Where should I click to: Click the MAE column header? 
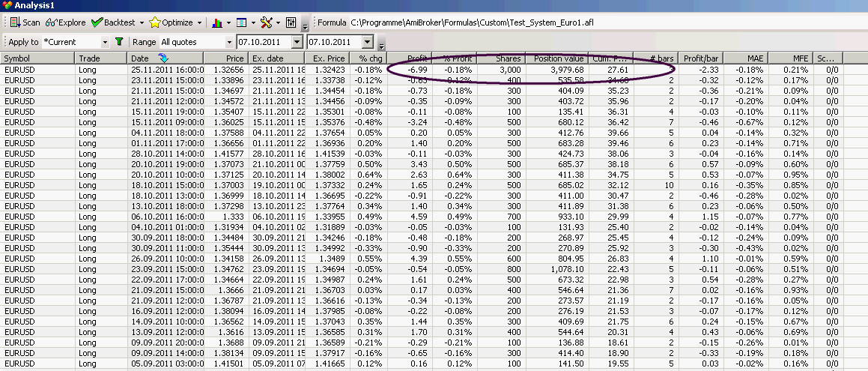point(754,58)
